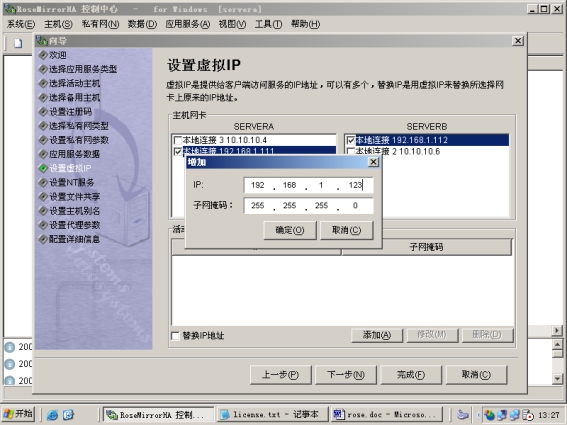
Task: Click RoseMirrorHA 控制 taskbar button
Action: (x=158, y=415)
